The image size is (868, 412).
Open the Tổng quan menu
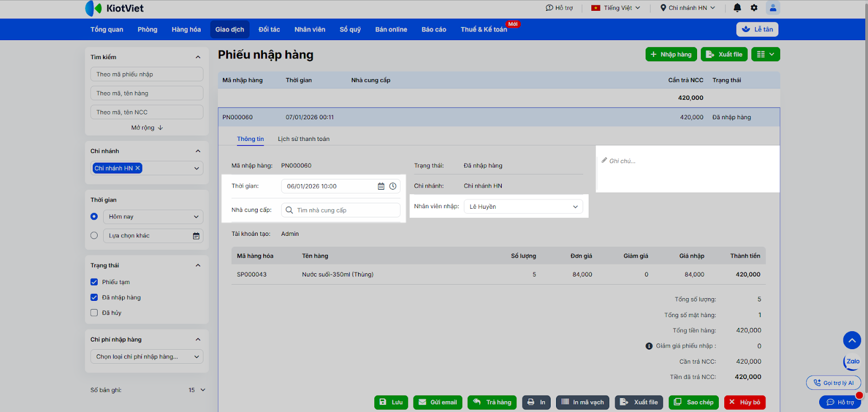tap(107, 29)
